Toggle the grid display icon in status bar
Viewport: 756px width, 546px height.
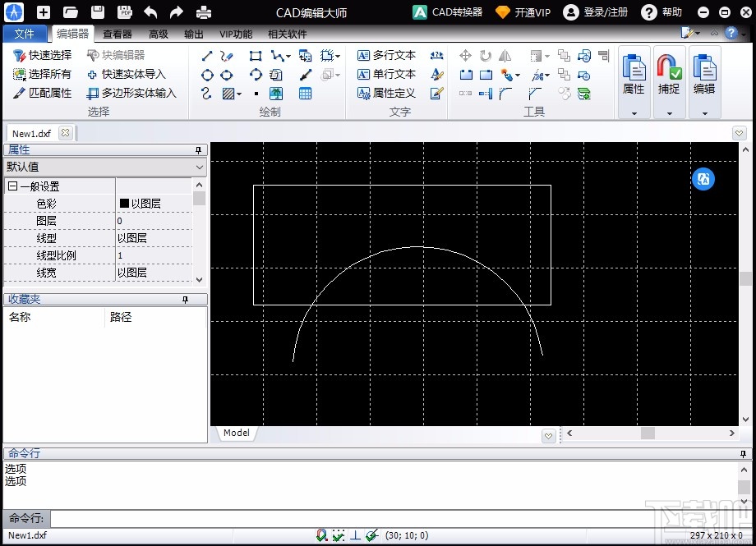coord(339,535)
